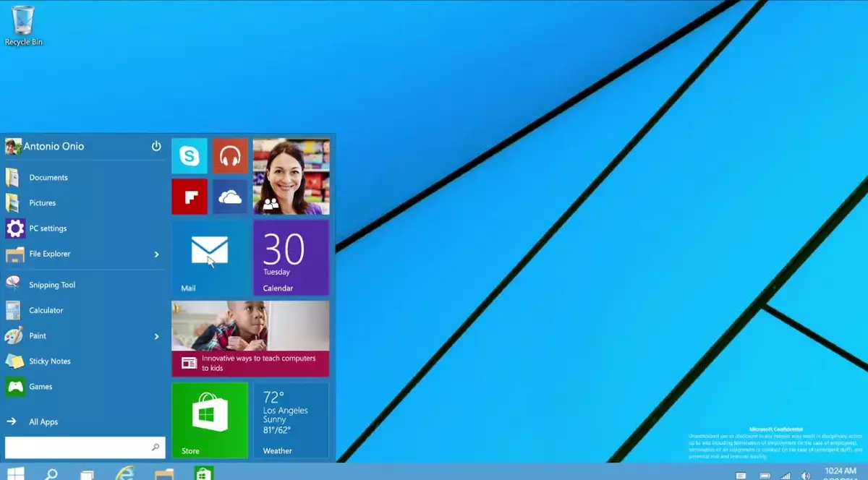The width and height of the screenshot is (868, 480).
Task: Select All Apps in the Start menu
Action: point(43,421)
